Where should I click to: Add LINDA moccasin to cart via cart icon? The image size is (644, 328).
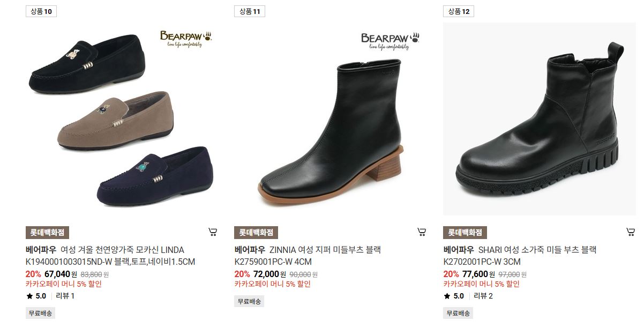pyautogui.click(x=213, y=232)
